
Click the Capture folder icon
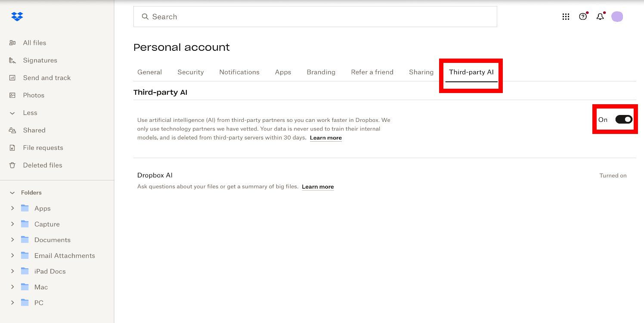point(25,224)
